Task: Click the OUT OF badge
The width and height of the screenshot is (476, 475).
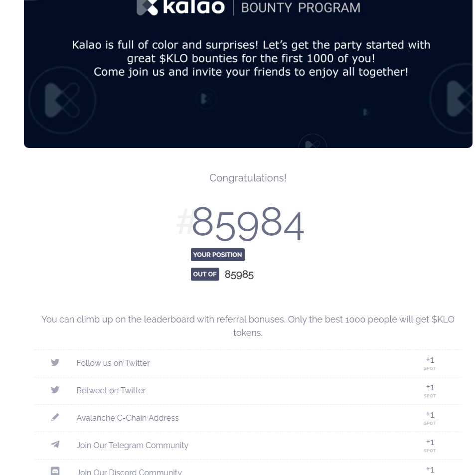Action: click(205, 274)
